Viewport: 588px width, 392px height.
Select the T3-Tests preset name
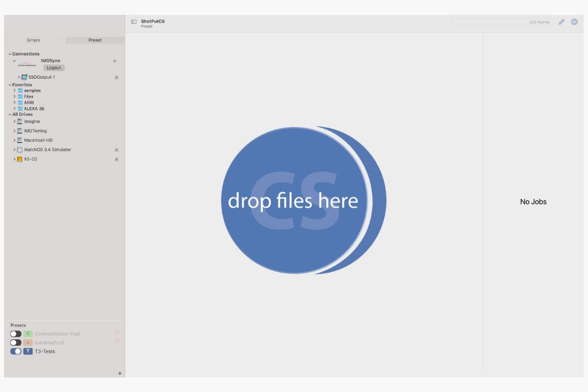click(45, 351)
